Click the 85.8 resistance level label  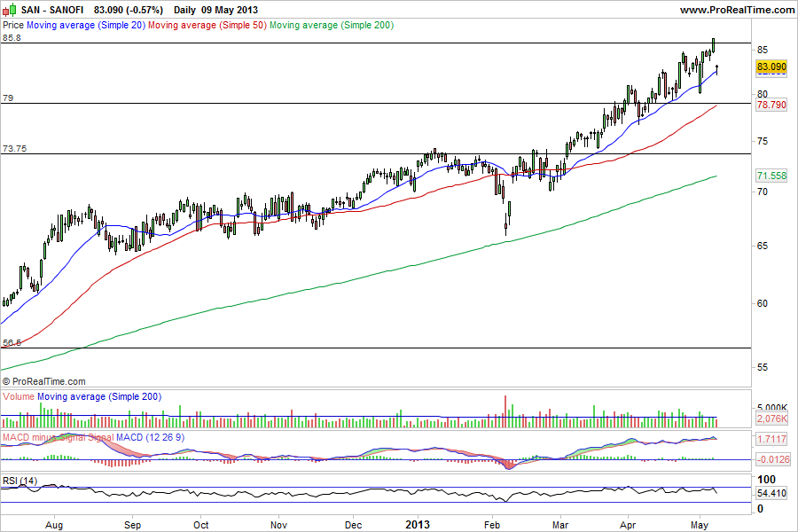[12, 37]
